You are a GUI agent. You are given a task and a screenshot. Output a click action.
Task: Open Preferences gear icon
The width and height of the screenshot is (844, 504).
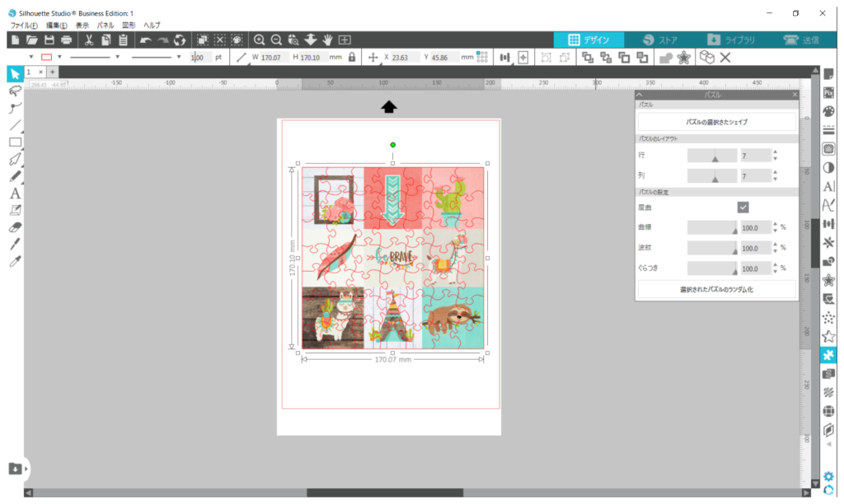tap(828, 477)
